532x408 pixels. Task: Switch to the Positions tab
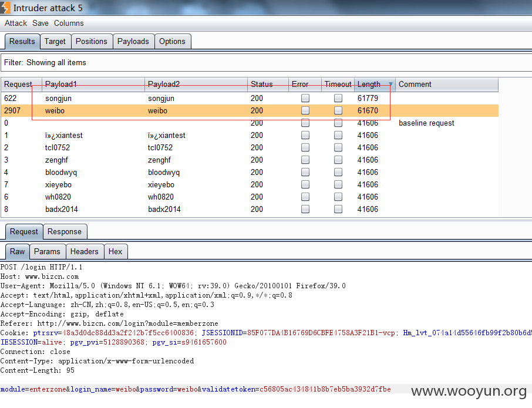91,41
